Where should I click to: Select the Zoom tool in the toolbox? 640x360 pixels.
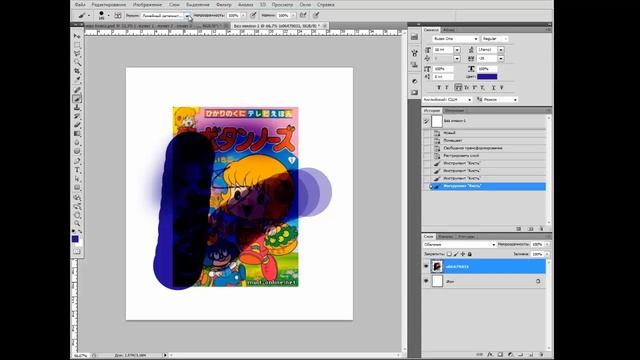click(x=77, y=223)
